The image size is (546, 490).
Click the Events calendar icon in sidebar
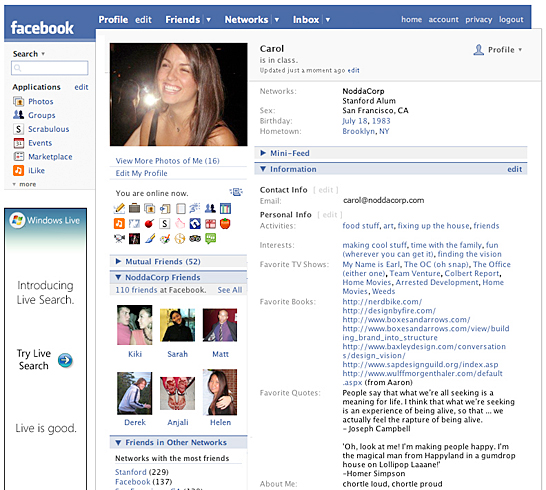point(18,143)
